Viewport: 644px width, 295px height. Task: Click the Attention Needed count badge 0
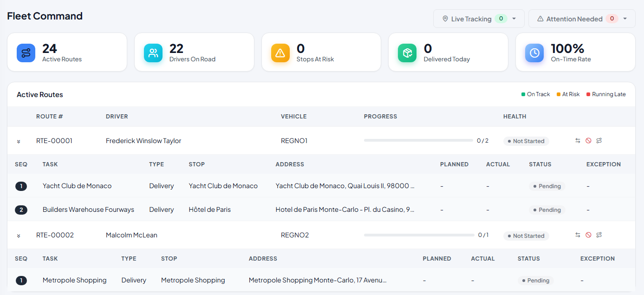(612, 19)
